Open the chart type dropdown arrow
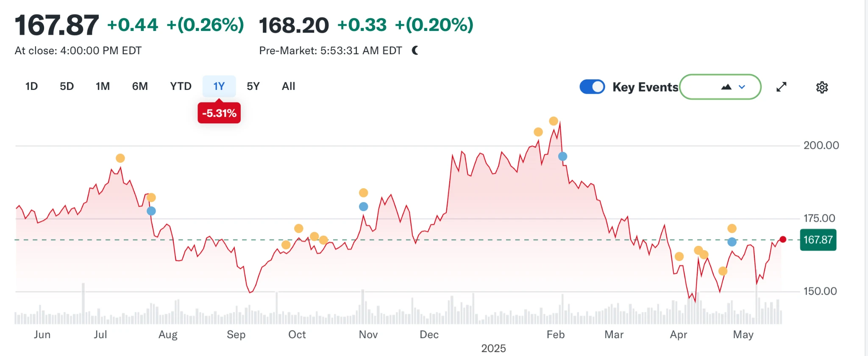The image size is (868, 356). click(x=742, y=87)
